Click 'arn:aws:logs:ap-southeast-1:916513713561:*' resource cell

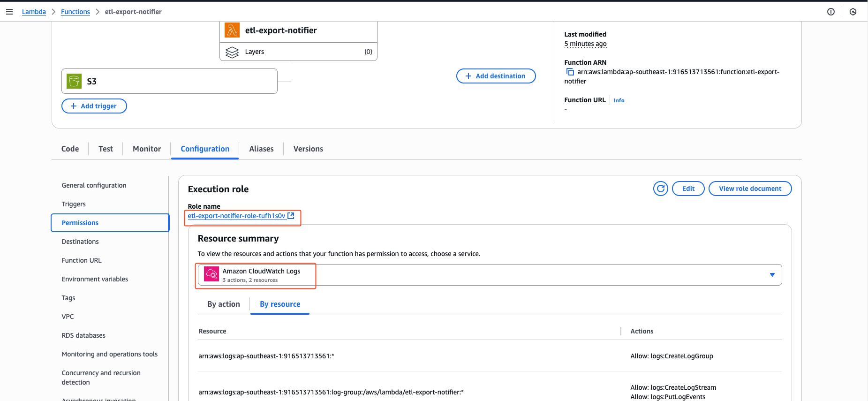point(266,356)
